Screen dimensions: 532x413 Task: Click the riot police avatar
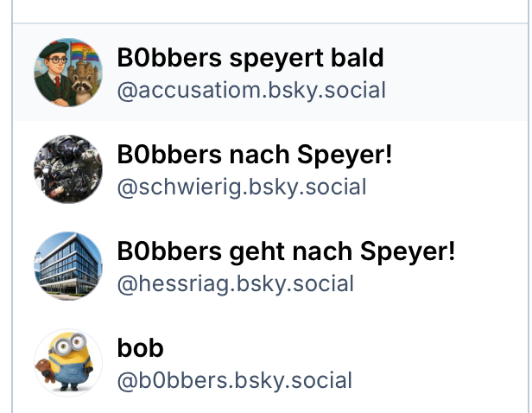67,169
